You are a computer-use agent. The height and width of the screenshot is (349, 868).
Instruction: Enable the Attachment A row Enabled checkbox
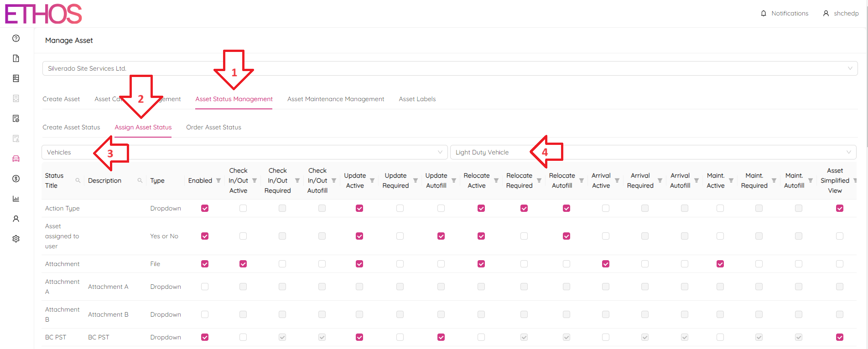pos(205,287)
